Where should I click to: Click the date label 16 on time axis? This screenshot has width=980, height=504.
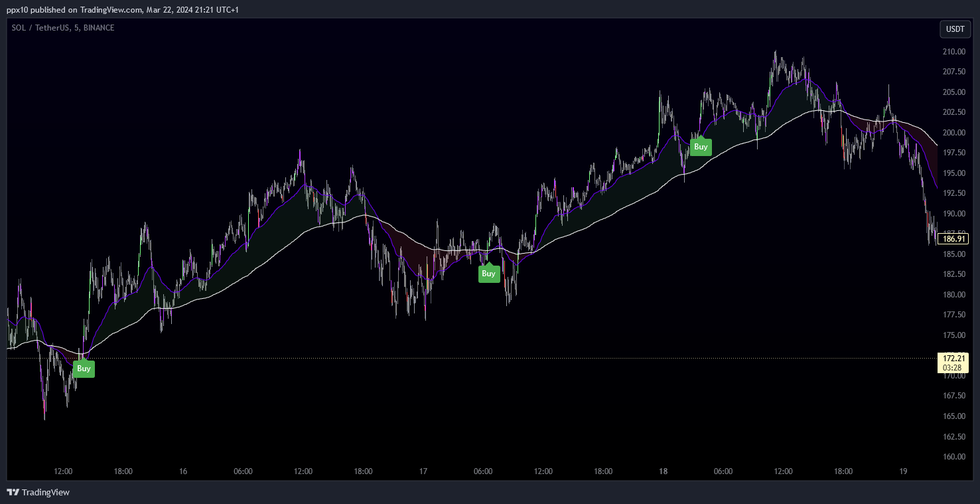click(183, 471)
